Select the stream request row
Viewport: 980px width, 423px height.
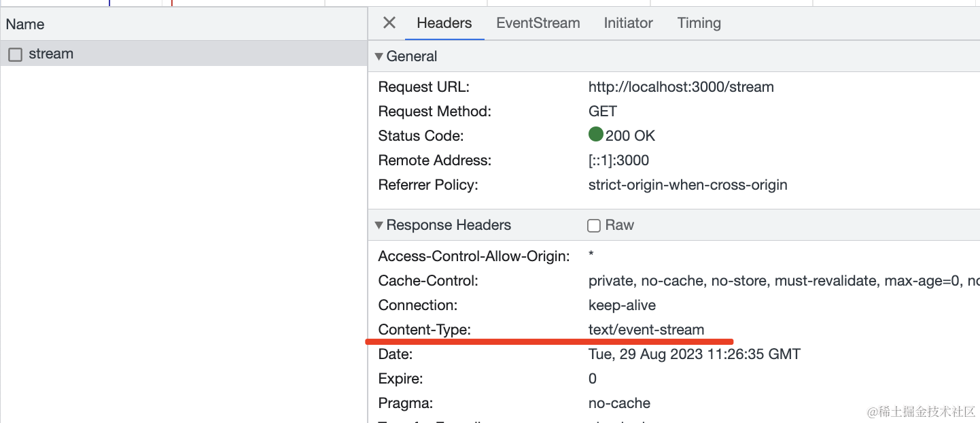(183, 54)
